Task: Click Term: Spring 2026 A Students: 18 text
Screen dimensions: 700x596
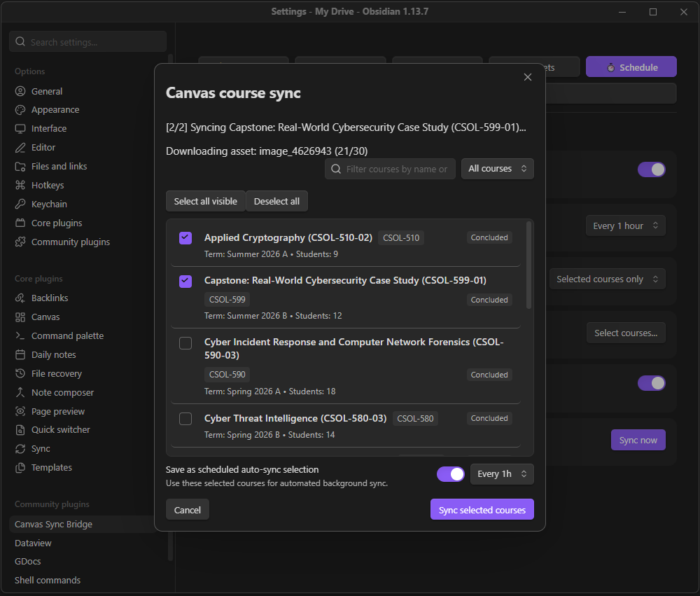Action: coord(269,391)
